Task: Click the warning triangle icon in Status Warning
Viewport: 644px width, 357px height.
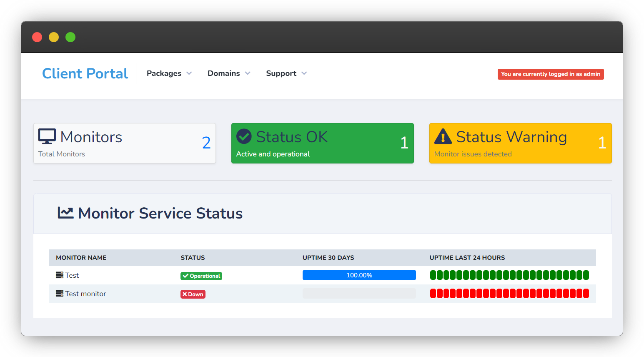Action: [x=443, y=136]
